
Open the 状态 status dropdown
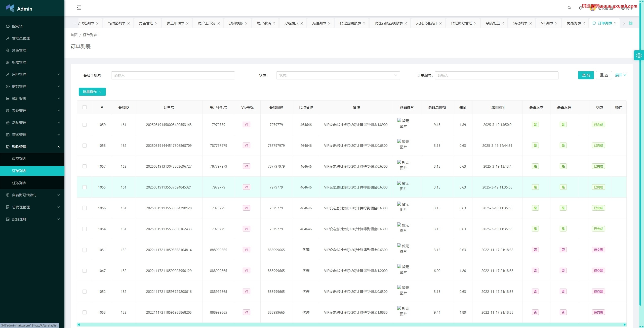point(338,75)
